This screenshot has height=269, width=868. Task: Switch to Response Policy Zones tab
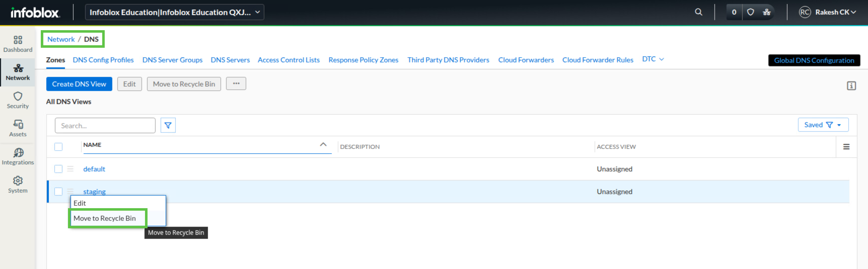[x=363, y=60]
